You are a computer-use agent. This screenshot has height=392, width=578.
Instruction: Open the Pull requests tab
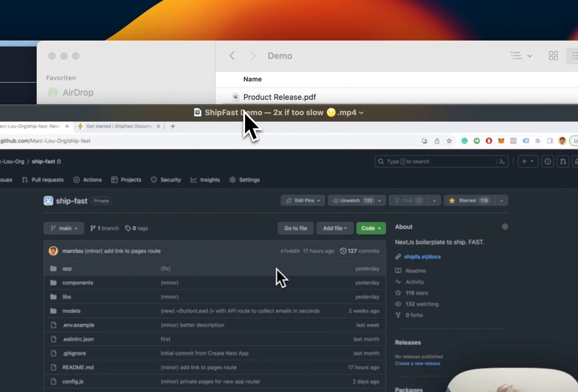click(43, 180)
